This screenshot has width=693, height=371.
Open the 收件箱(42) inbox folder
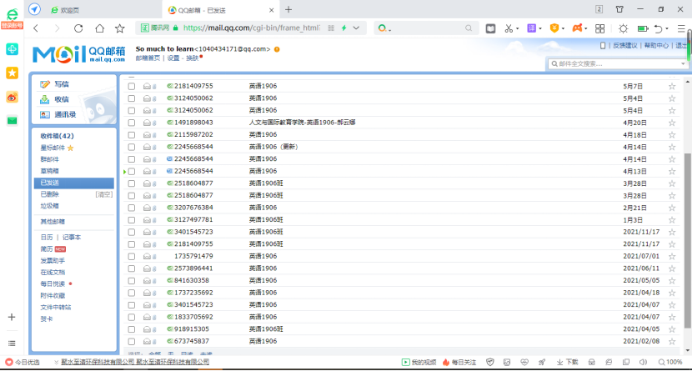[x=57, y=136]
